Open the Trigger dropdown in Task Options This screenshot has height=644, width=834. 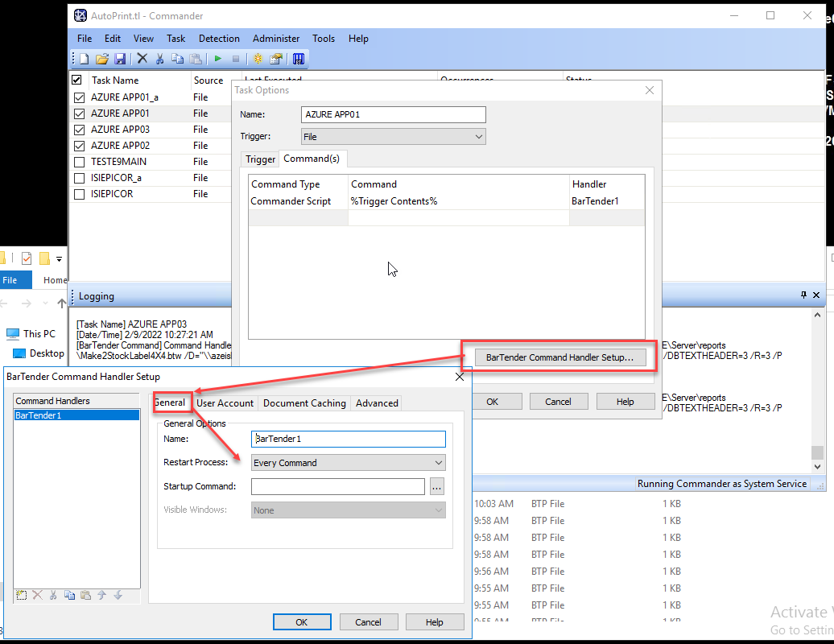coord(393,137)
